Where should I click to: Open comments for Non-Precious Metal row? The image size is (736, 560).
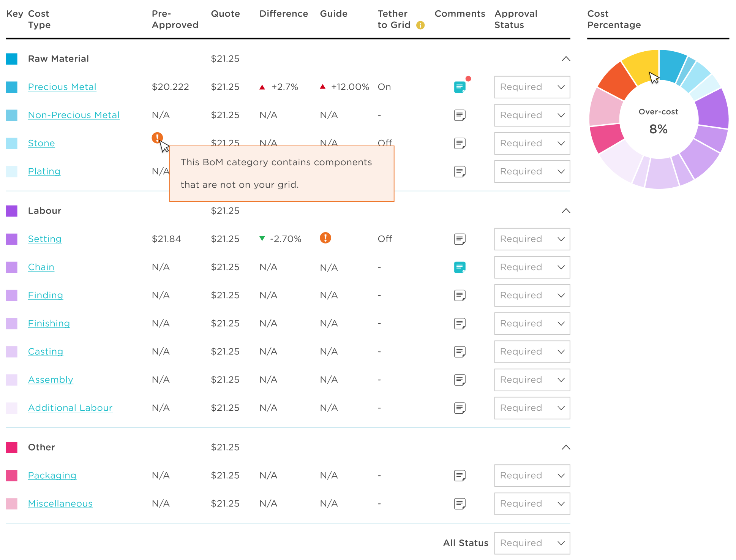460,115
